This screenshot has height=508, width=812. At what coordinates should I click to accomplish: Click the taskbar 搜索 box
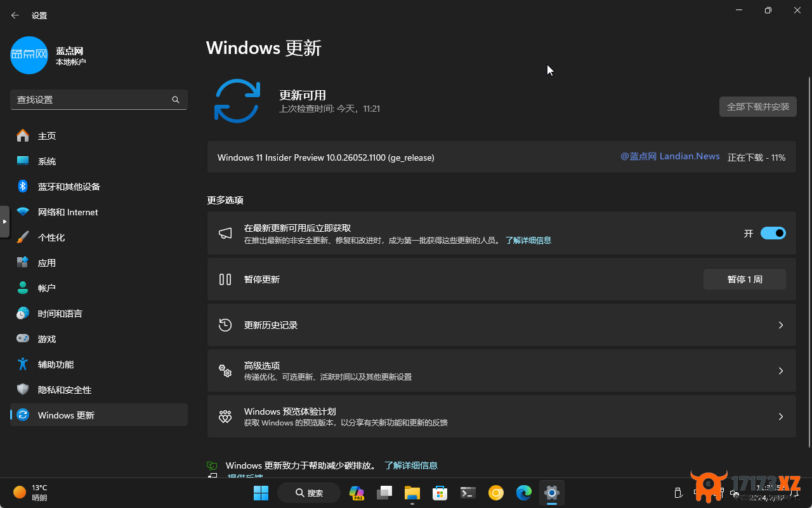(309, 493)
